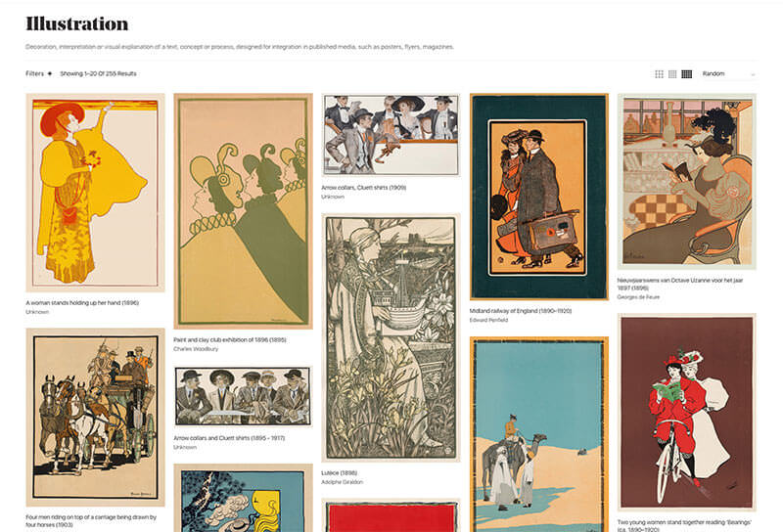783x532 pixels.
Task: Open the Lutèce ship-holding woman illustration
Action: [391, 337]
